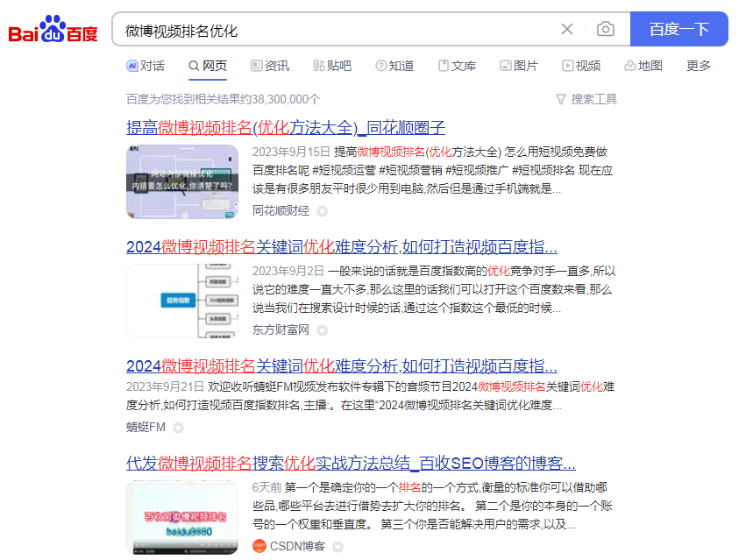
Task: Click the date text 2023年9月2日
Action: tap(288, 271)
